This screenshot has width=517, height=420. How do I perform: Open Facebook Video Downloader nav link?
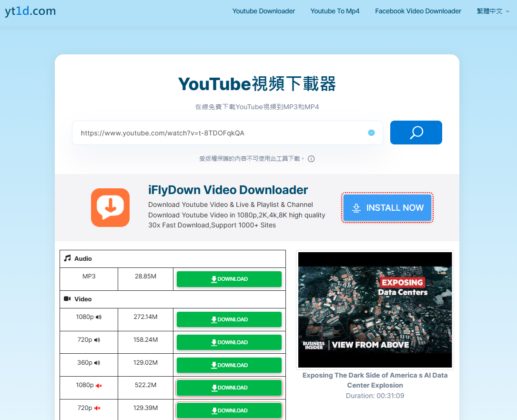pyautogui.click(x=418, y=11)
